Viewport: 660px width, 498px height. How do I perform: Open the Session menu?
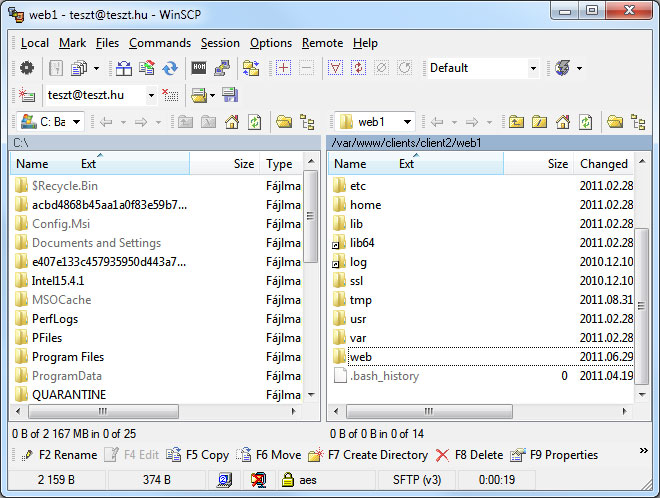pyautogui.click(x=220, y=43)
